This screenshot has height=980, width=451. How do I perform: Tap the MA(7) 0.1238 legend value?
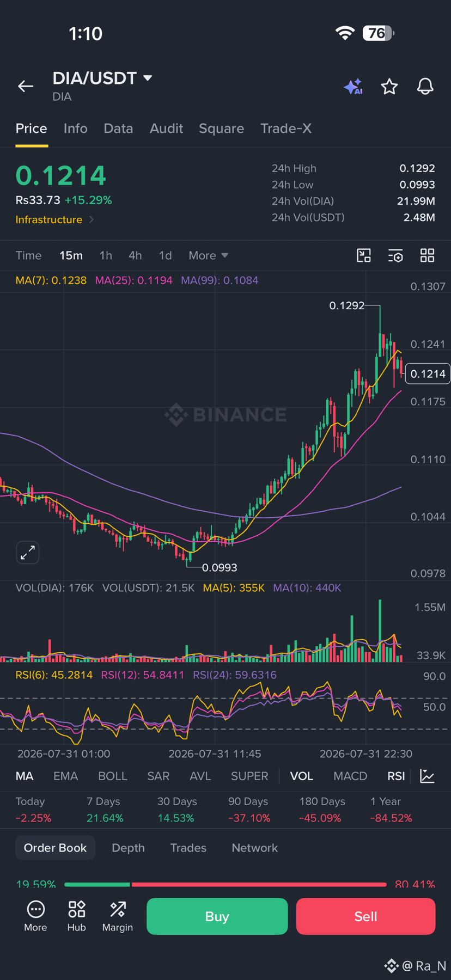pos(51,280)
